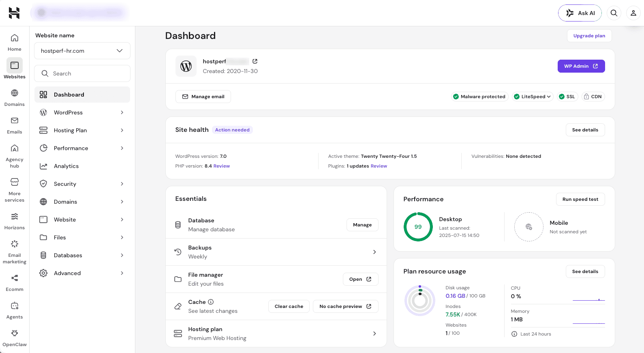644x353 pixels.
Task: Click See details in Site health
Action: [585, 130]
